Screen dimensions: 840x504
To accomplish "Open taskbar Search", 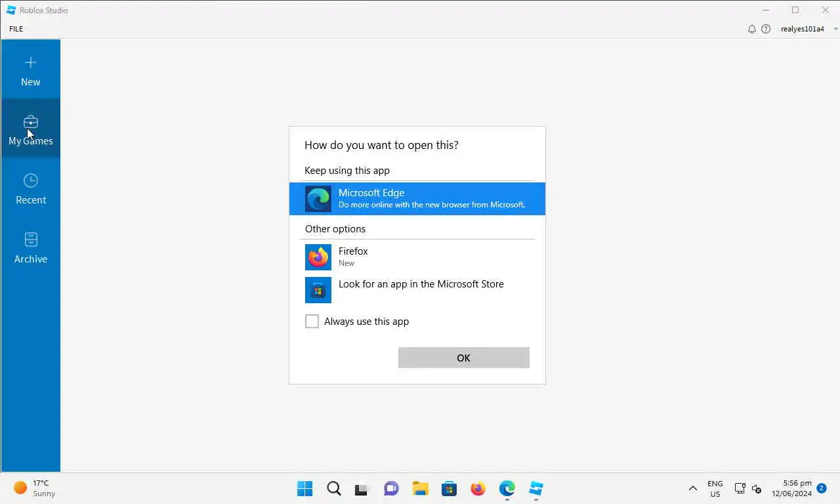I will click(x=334, y=489).
